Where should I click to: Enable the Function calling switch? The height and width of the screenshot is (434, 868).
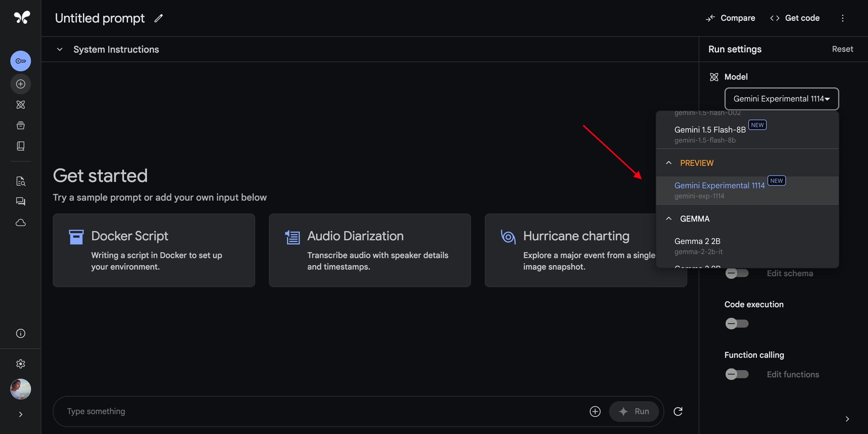736,374
